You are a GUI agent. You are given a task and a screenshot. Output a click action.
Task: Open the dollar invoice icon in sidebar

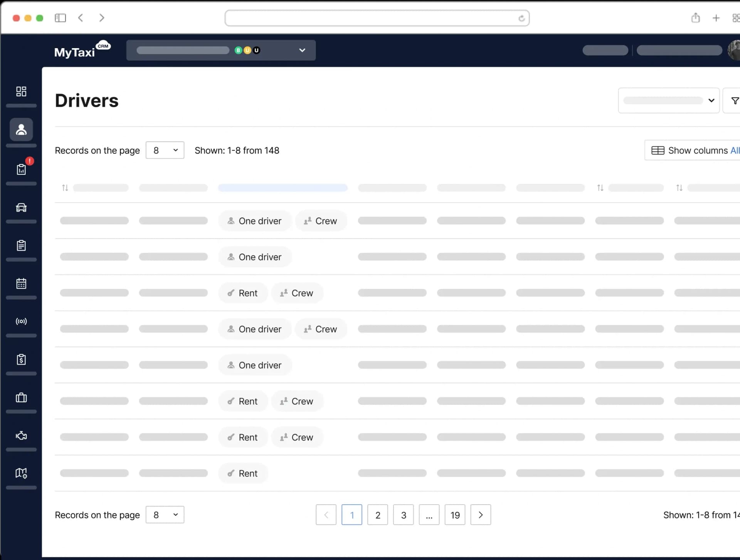[21, 359]
